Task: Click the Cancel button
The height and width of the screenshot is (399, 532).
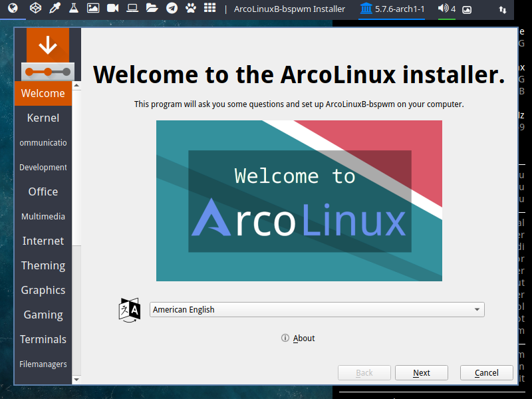Action: 487,373
